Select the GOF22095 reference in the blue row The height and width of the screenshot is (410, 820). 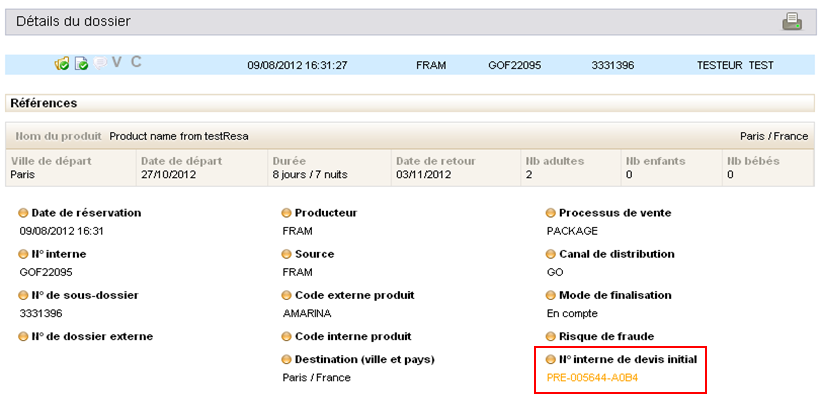514,65
